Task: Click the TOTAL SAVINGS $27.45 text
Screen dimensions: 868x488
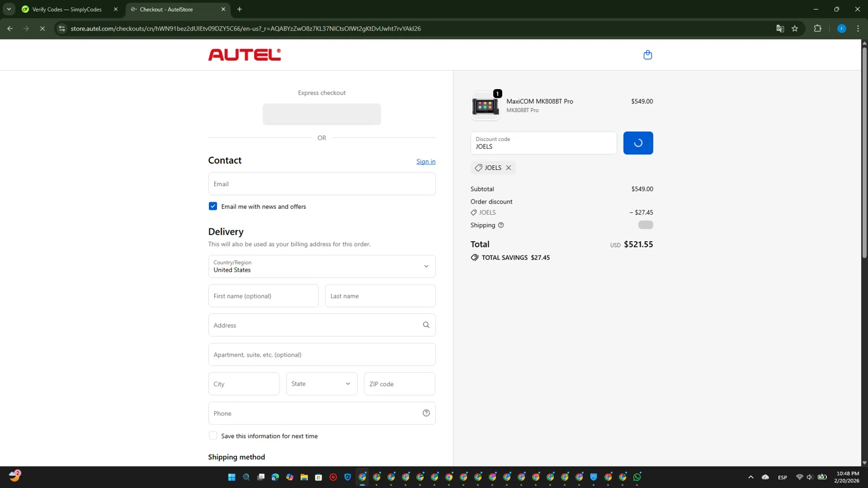Action: pyautogui.click(x=516, y=257)
